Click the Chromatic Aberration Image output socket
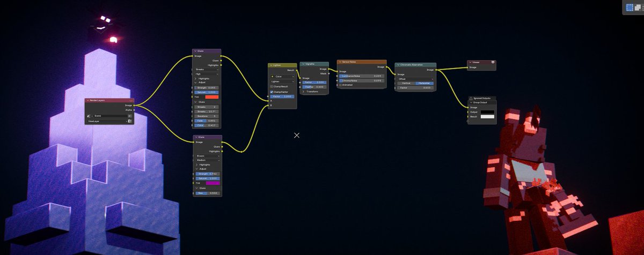 coord(436,70)
